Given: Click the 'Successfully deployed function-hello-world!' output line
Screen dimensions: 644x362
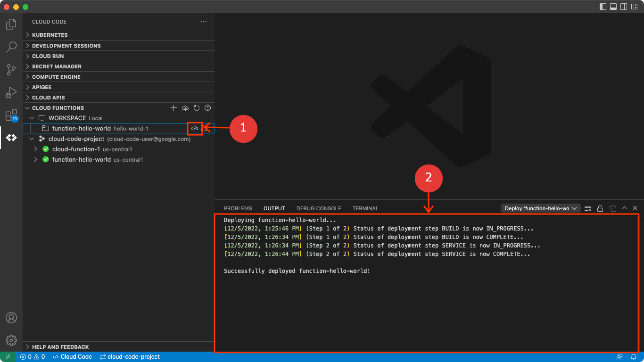Looking at the screenshot, I should (297, 271).
